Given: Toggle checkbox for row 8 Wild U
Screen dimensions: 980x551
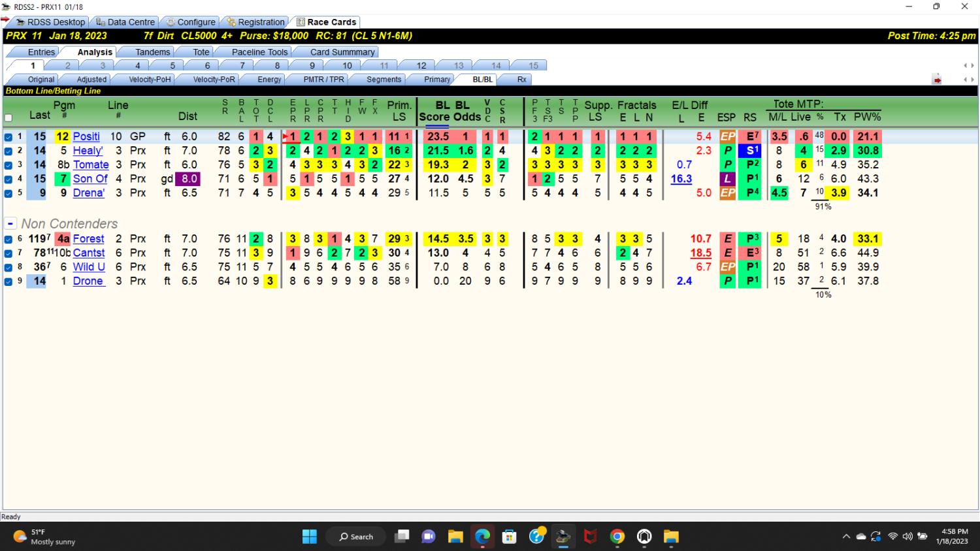Looking at the screenshot, I should click(x=8, y=267).
